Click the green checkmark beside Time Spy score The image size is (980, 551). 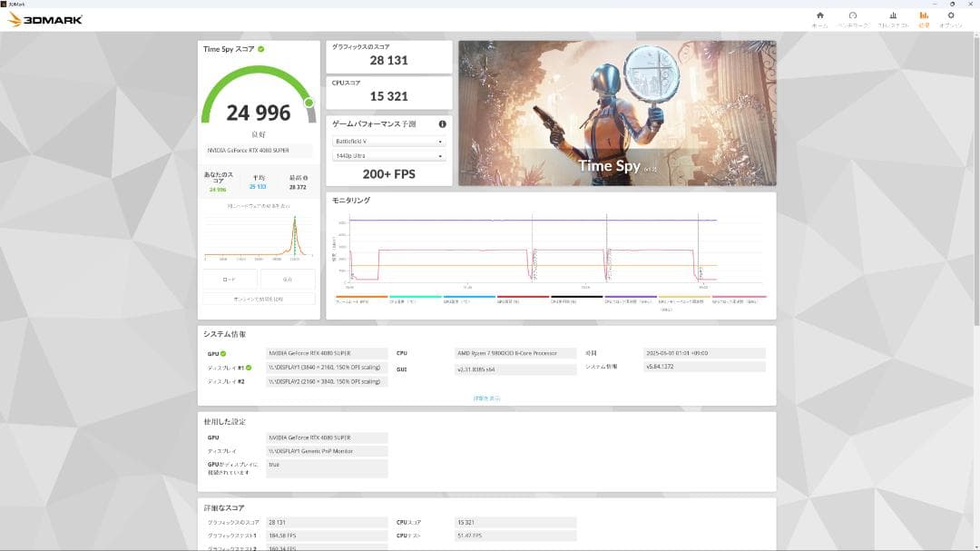coord(261,49)
